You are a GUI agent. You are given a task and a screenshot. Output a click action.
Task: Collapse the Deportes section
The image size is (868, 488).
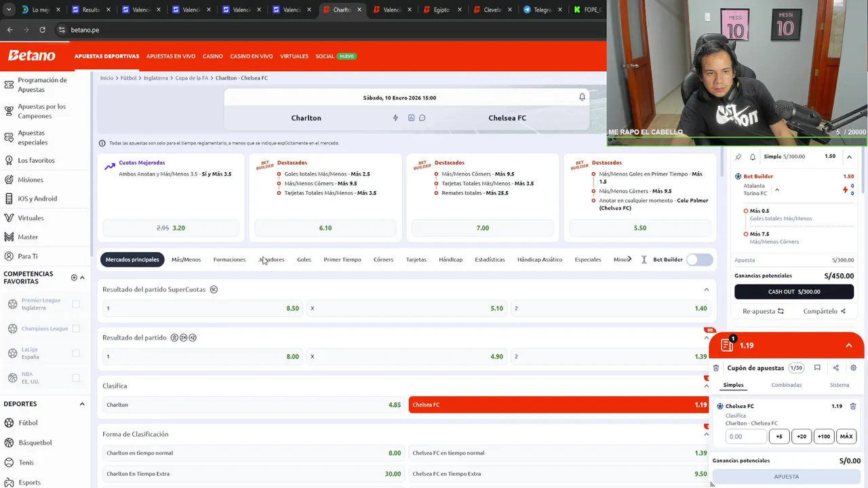click(82, 404)
